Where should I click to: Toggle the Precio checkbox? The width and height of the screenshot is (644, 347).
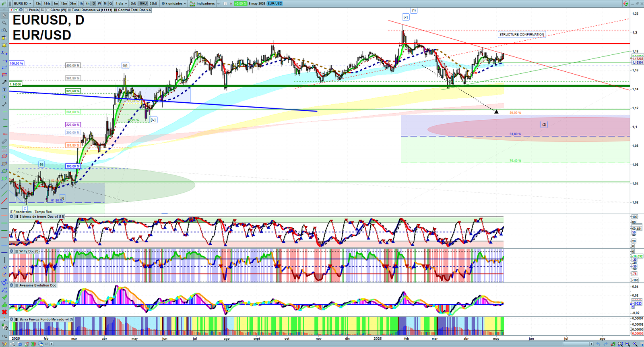pyautogui.click(x=27, y=10)
